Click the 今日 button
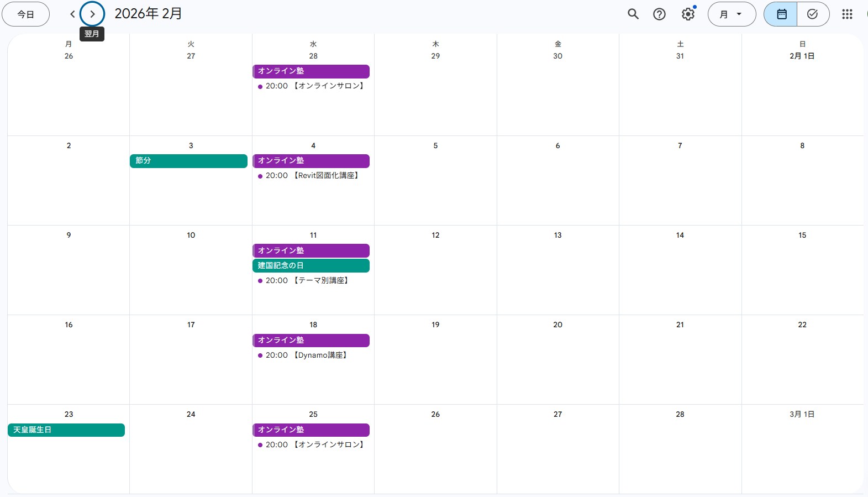 click(26, 14)
